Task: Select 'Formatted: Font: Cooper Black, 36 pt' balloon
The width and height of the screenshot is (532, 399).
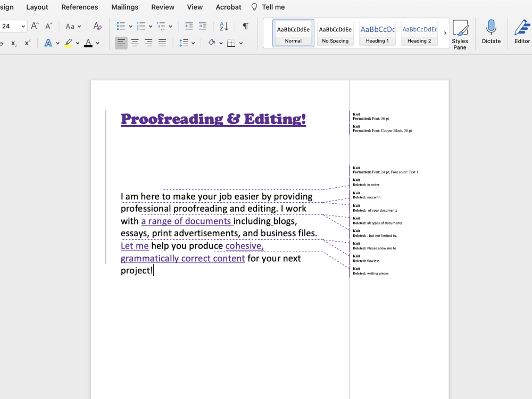Action: [382, 129]
